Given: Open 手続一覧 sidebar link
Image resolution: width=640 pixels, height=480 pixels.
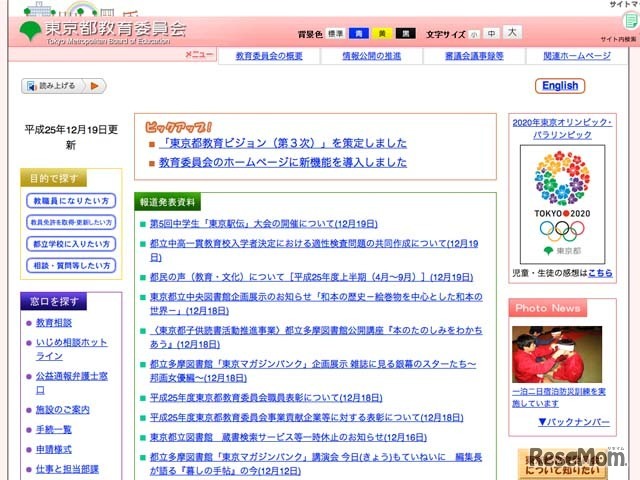Looking at the screenshot, I should pyautogui.click(x=54, y=429).
